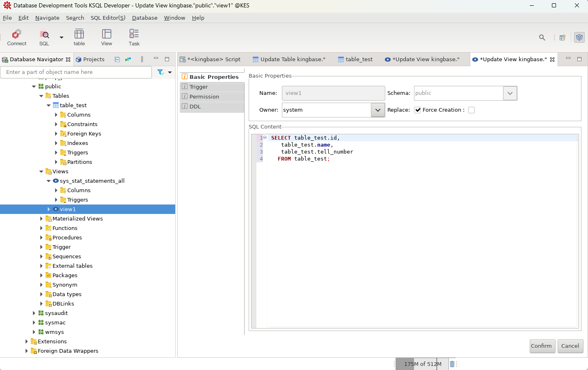Click the toolbar search magnifier icon
Image resolution: width=588 pixels, height=370 pixels.
542,37
